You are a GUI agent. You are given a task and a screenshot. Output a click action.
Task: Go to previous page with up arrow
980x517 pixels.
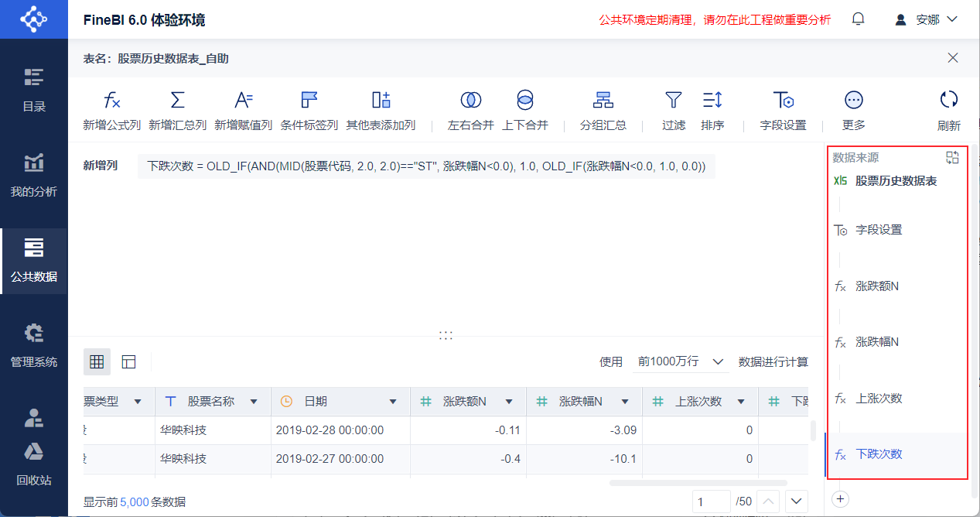coord(767,502)
